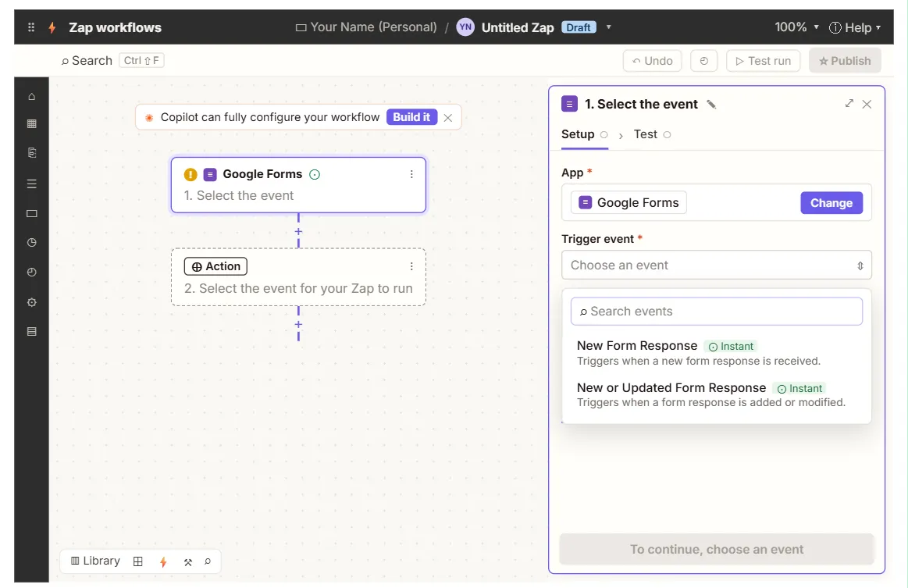Screen dimensions: 908x588
Task: Expand the step panel to full size
Action: [849, 104]
